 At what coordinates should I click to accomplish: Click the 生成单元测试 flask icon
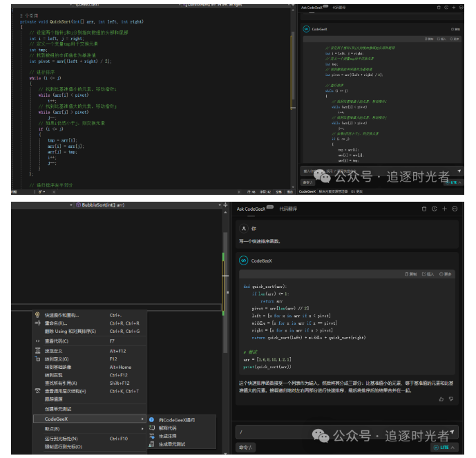coord(151,444)
